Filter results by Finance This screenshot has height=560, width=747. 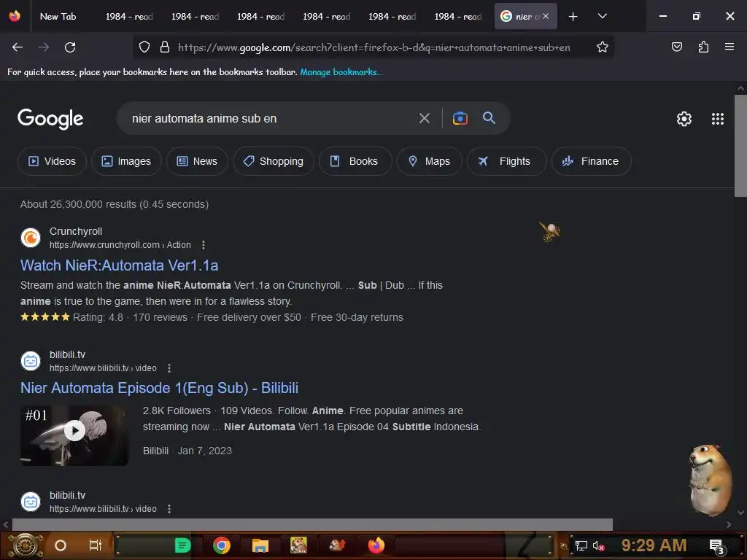pos(591,161)
